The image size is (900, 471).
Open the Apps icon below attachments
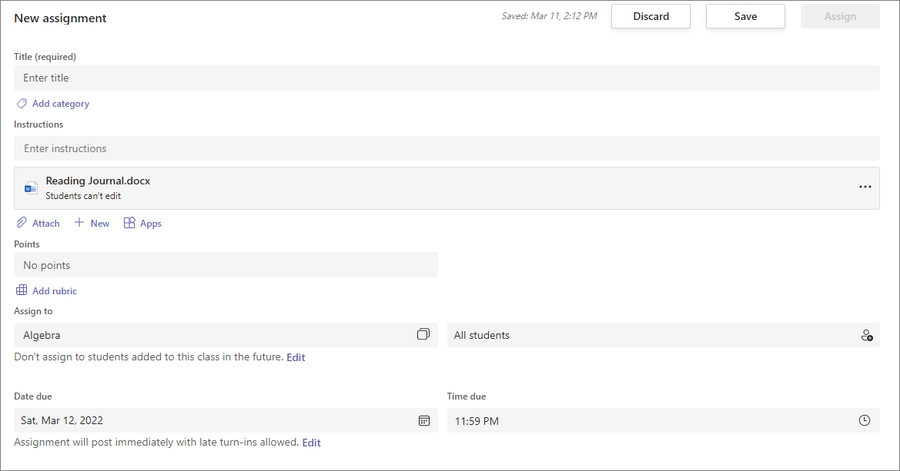pyautogui.click(x=129, y=223)
